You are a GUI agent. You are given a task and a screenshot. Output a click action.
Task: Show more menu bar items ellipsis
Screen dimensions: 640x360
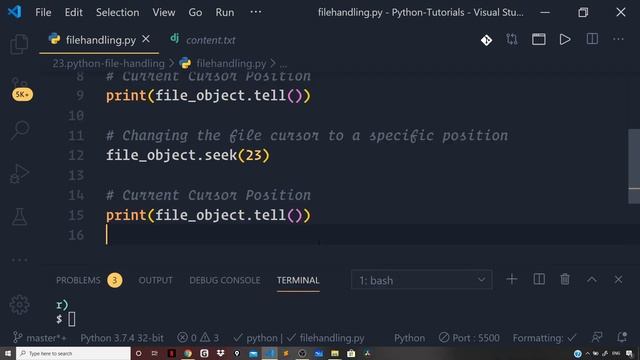click(x=256, y=12)
